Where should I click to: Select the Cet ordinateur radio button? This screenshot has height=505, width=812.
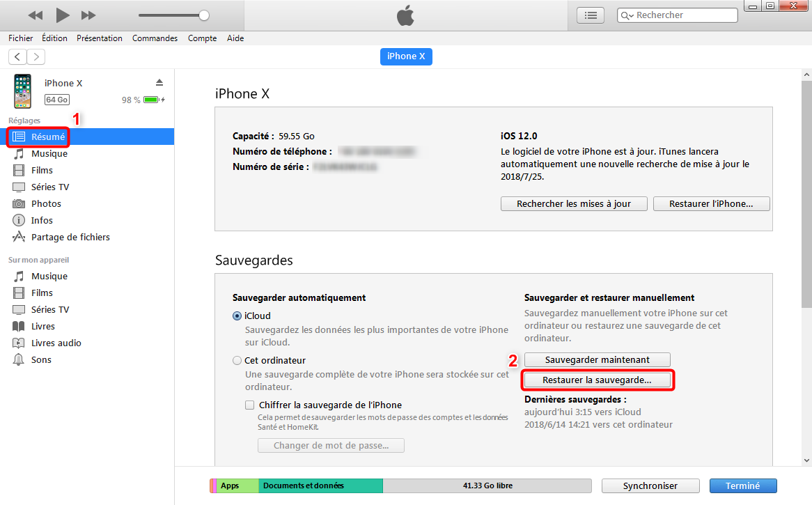[237, 361]
